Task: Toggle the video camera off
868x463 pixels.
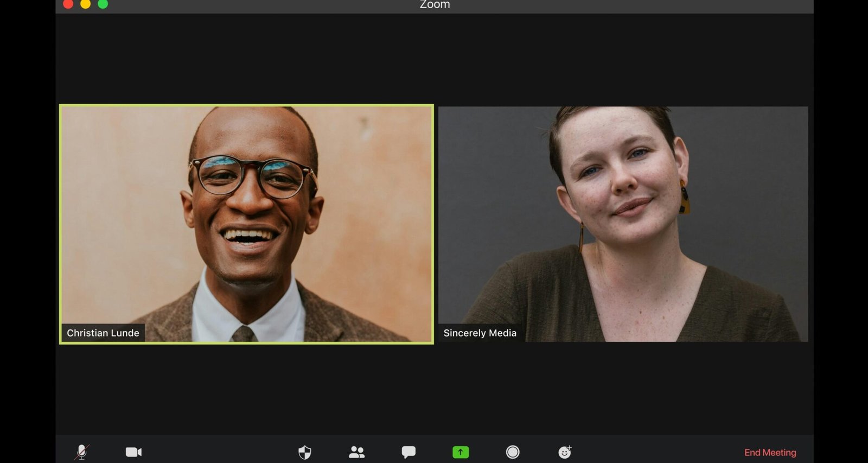Action: 133,452
